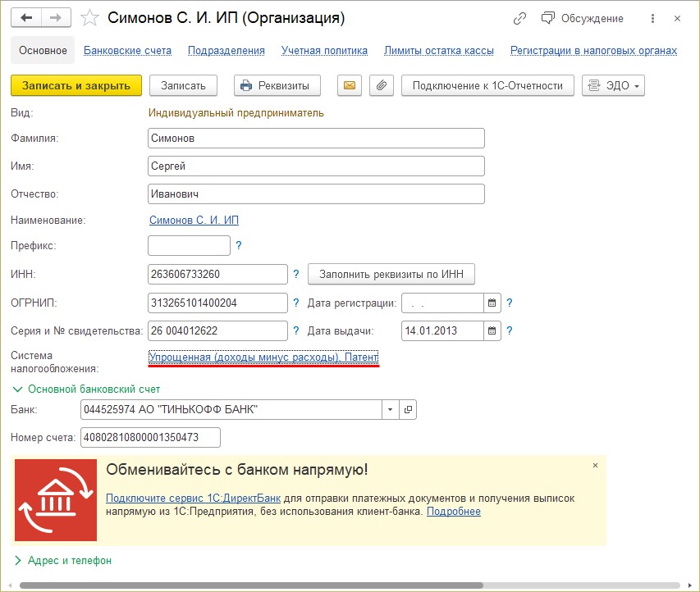Open the Обсуждение discussion panel
Viewport: 700px width, 592px height.
[x=582, y=18]
